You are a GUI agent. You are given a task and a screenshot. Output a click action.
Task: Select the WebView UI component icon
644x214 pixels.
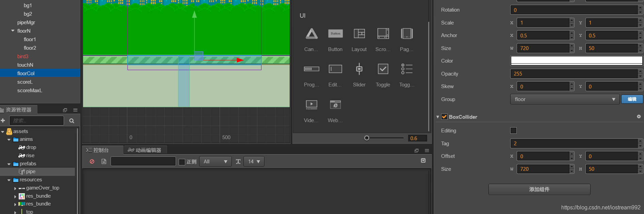[x=335, y=104]
